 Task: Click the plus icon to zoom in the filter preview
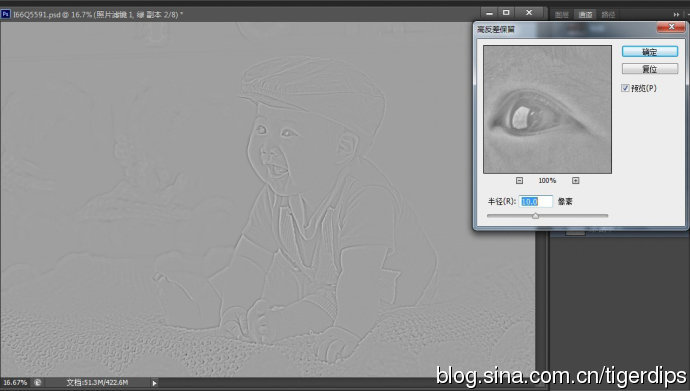click(x=576, y=181)
